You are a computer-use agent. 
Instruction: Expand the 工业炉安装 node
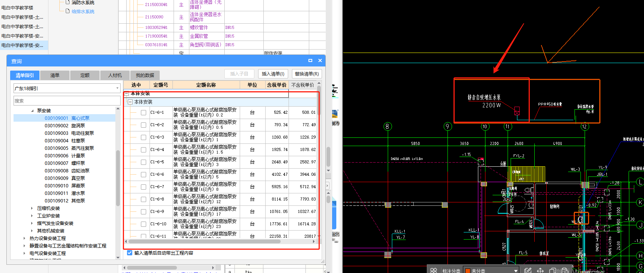[x=32, y=216]
